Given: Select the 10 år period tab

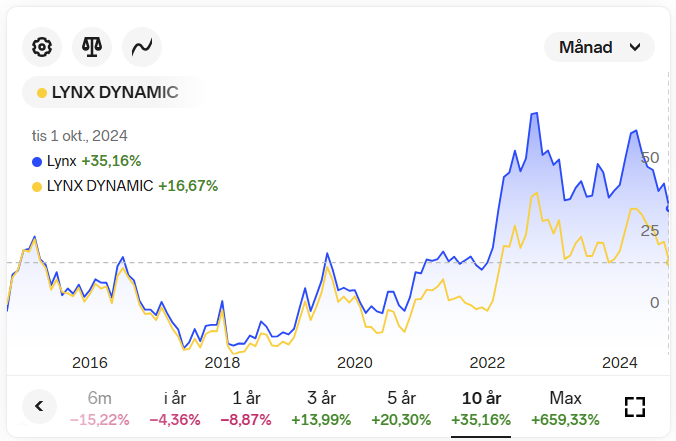Looking at the screenshot, I should [481, 407].
